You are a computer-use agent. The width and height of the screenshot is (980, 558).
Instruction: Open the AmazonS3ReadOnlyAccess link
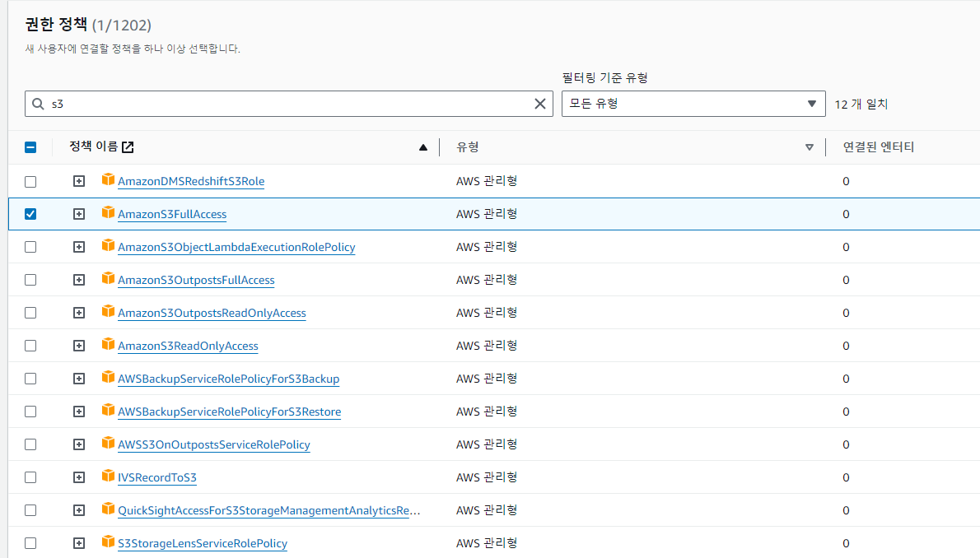pos(188,346)
